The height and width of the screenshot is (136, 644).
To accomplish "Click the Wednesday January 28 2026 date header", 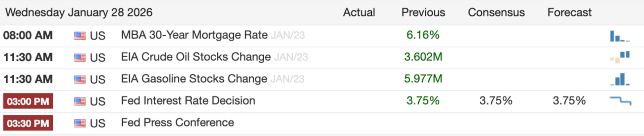I will pyautogui.click(x=79, y=12).
